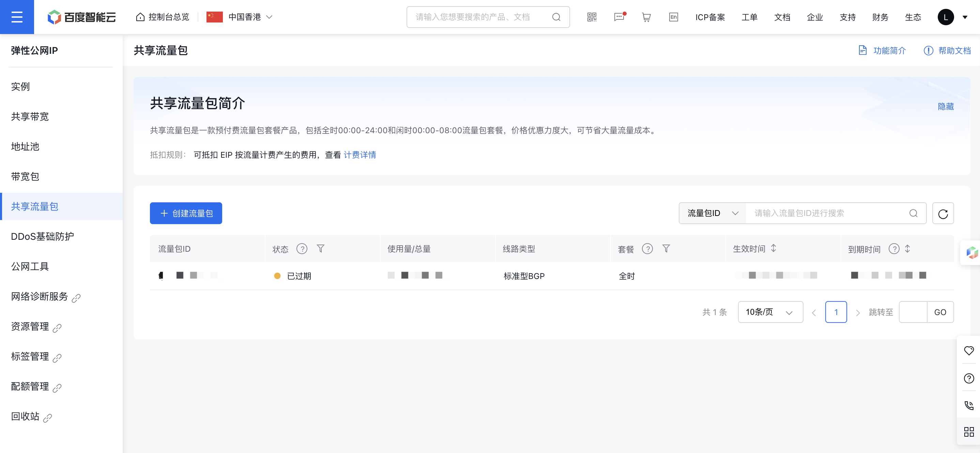Select 共享流量包 in sidebar
The width and height of the screenshot is (980, 453).
(62, 206)
